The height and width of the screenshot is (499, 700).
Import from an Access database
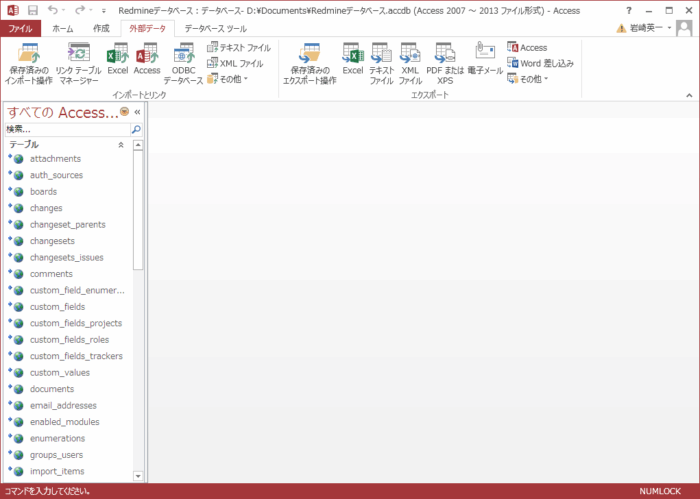click(x=147, y=59)
